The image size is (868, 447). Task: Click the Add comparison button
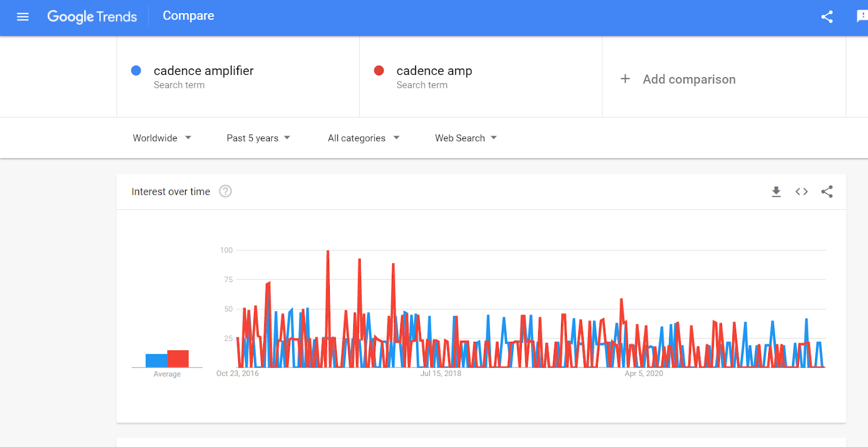click(689, 79)
